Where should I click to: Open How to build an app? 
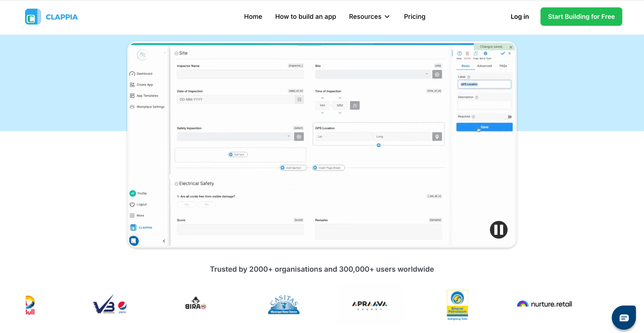(x=306, y=17)
